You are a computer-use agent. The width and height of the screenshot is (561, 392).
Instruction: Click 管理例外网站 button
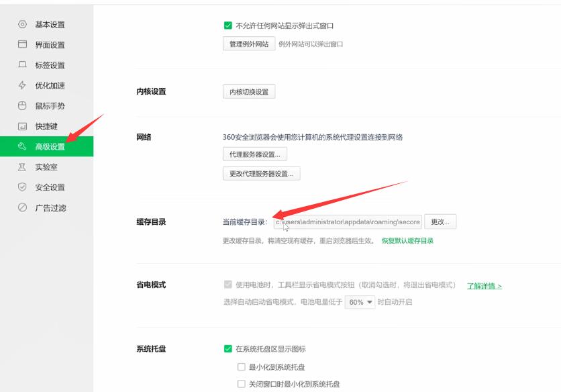pyautogui.click(x=249, y=44)
